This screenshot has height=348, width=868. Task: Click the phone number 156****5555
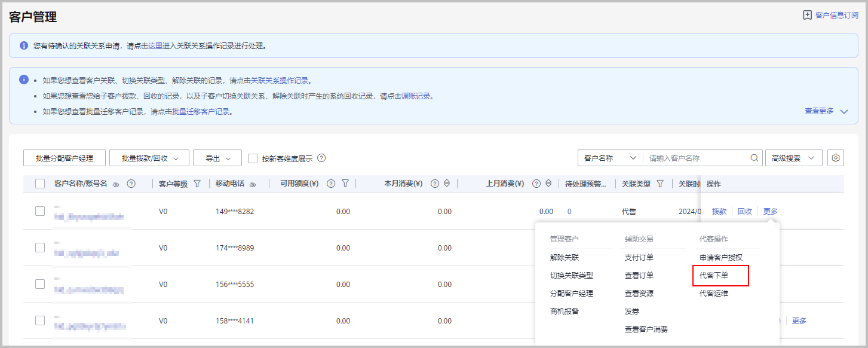click(235, 285)
